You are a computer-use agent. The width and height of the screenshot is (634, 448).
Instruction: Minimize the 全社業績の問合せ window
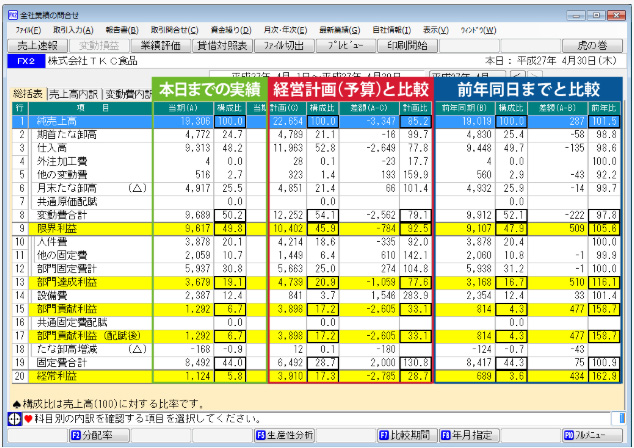click(x=576, y=15)
